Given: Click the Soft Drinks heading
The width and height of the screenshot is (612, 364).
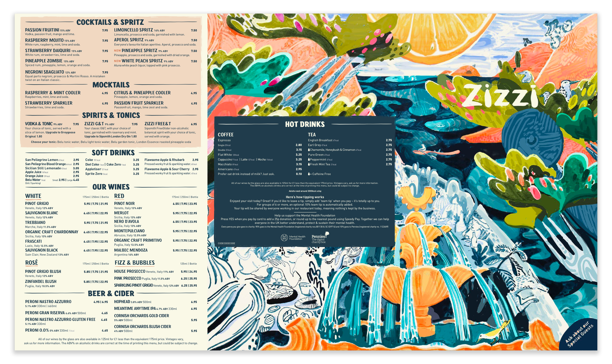Looking at the screenshot, I should coord(113,153).
